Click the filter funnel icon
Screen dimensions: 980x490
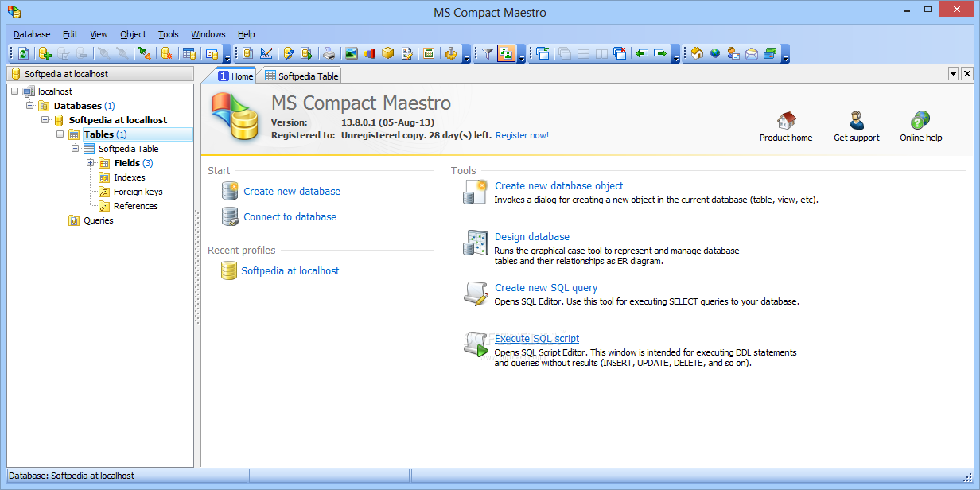pos(488,53)
